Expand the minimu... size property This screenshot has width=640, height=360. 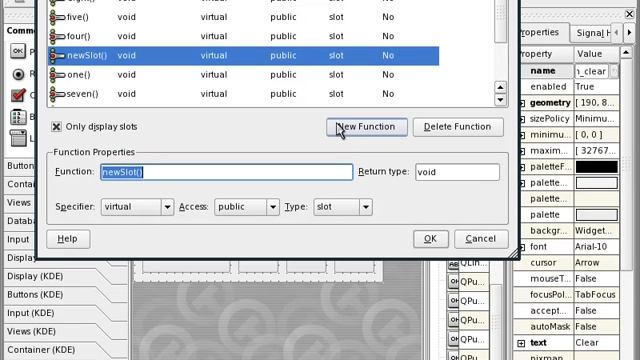pos(522,135)
